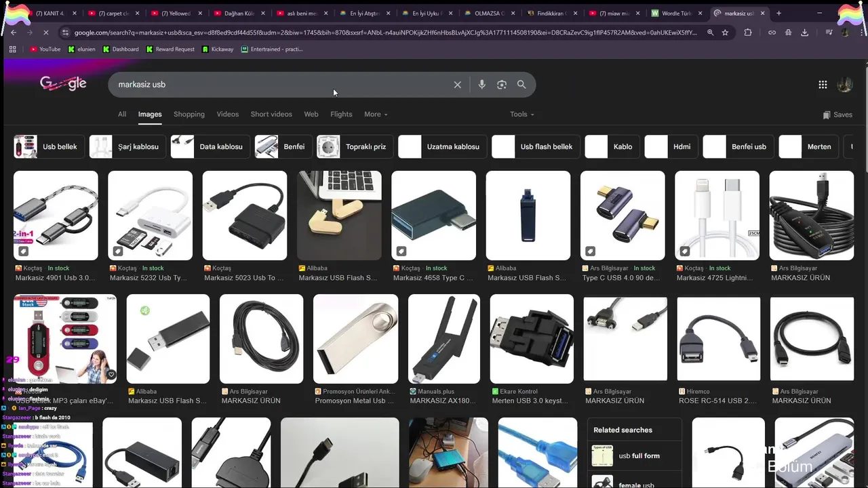Select the Topraklı priz filter chip
Image resolution: width=868 pixels, height=488 pixels.
coord(355,146)
